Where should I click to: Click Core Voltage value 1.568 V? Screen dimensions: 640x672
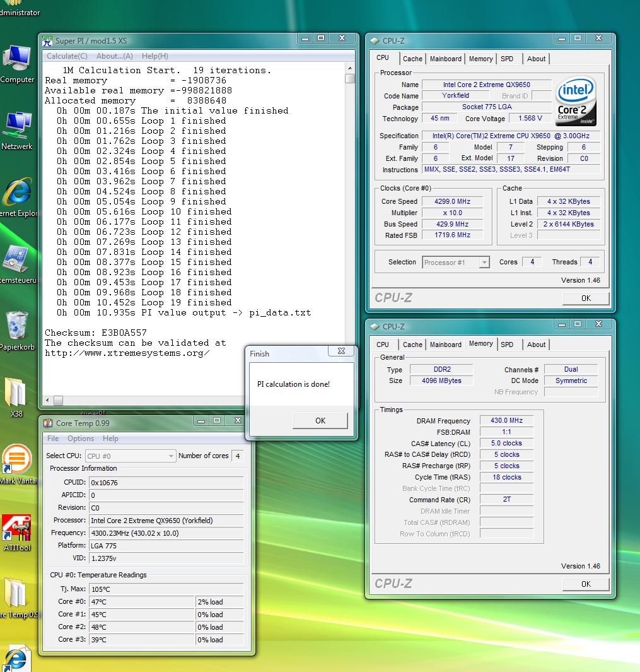click(x=530, y=118)
